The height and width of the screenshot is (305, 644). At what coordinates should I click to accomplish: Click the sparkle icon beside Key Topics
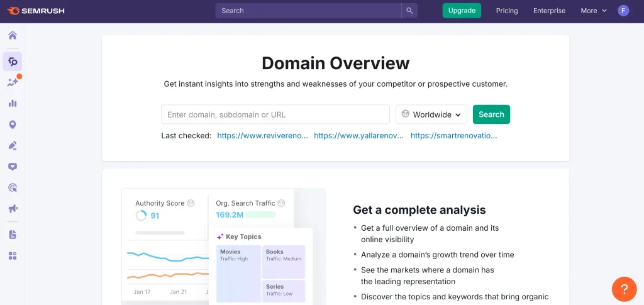click(220, 237)
